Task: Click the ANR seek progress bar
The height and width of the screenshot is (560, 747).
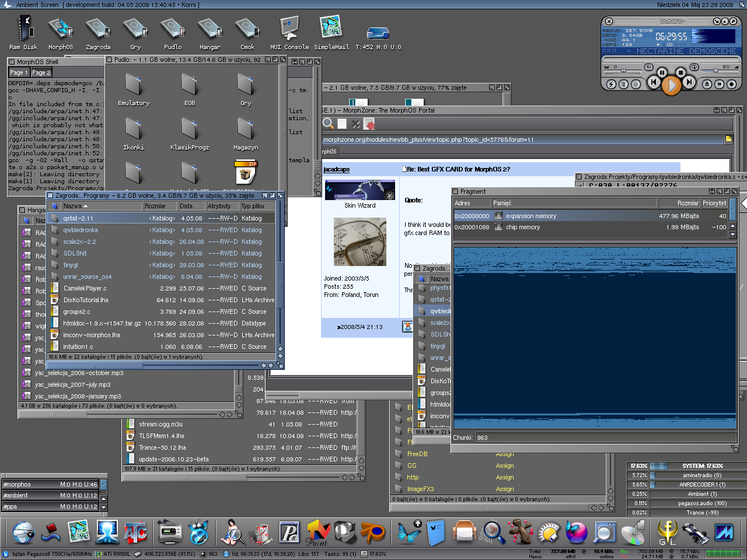Action: 671,58
